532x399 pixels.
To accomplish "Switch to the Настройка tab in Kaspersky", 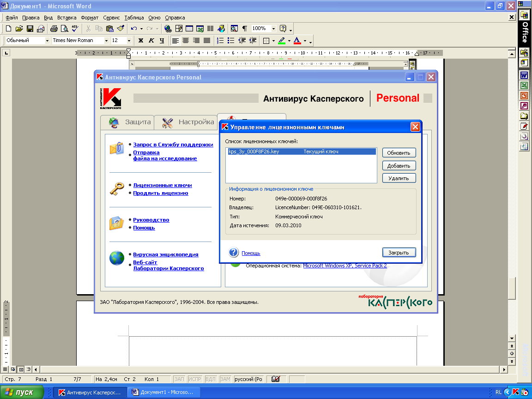I will pos(186,122).
